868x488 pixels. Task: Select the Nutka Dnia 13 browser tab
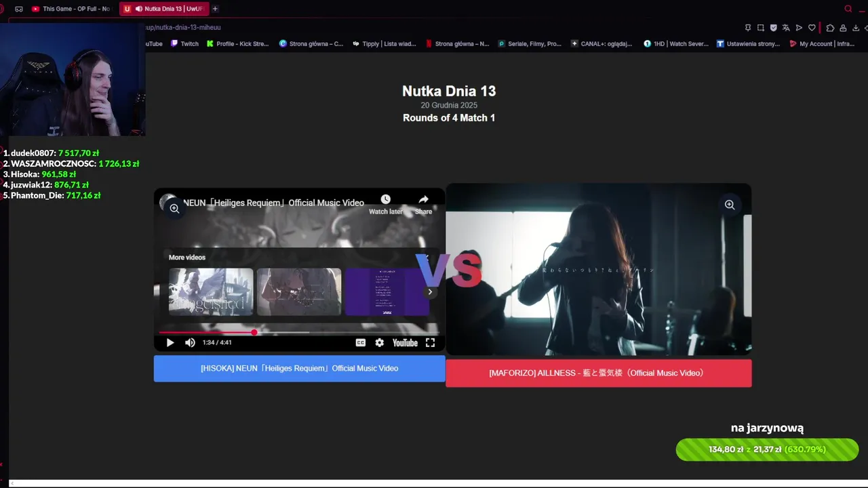coord(163,9)
